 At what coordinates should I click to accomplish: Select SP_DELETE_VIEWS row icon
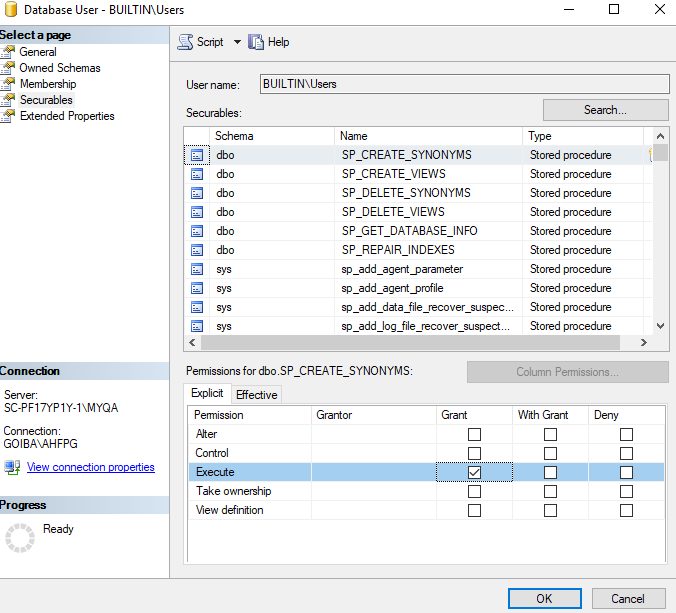pos(197,212)
